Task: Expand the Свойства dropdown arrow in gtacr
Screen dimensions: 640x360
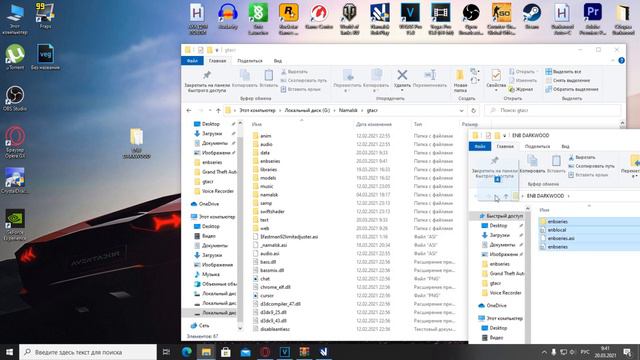Action: tap(496, 90)
